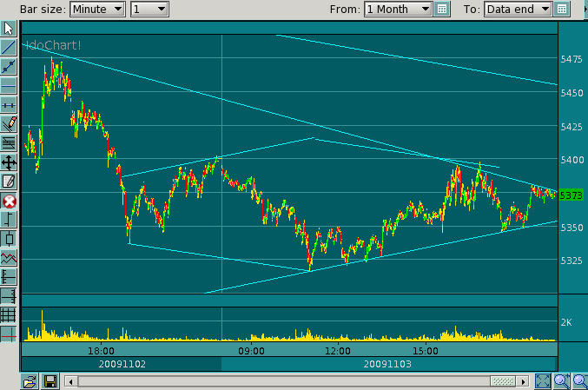Viewport: 588px width, 390px height.
Task: Toggle the chart grid icon
Action: tap(9, 315)
